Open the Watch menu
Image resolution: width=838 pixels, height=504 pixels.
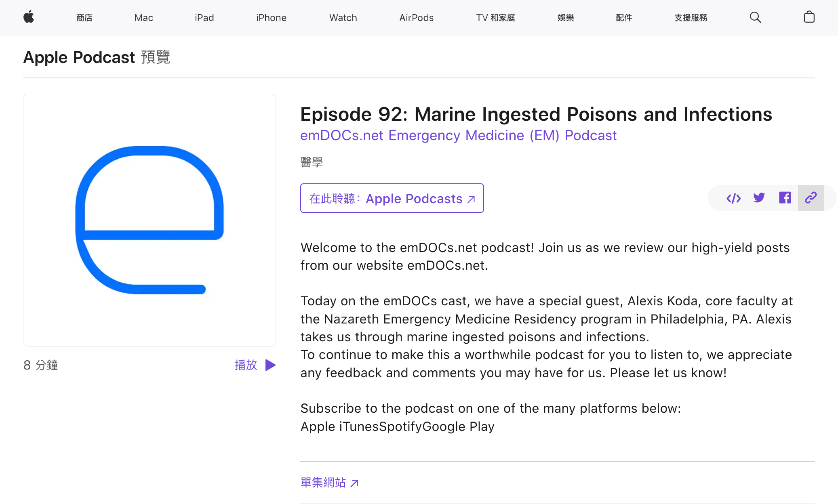click(343, 18)
